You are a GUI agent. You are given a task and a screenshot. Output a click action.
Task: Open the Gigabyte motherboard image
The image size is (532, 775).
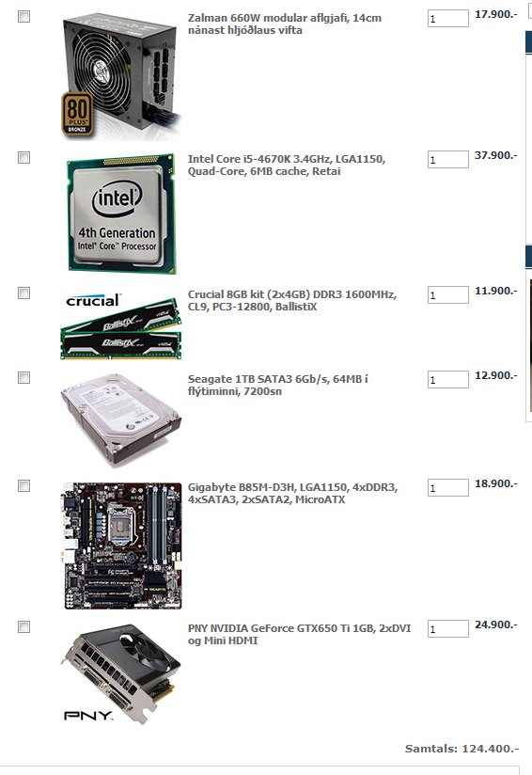point(123,546)
